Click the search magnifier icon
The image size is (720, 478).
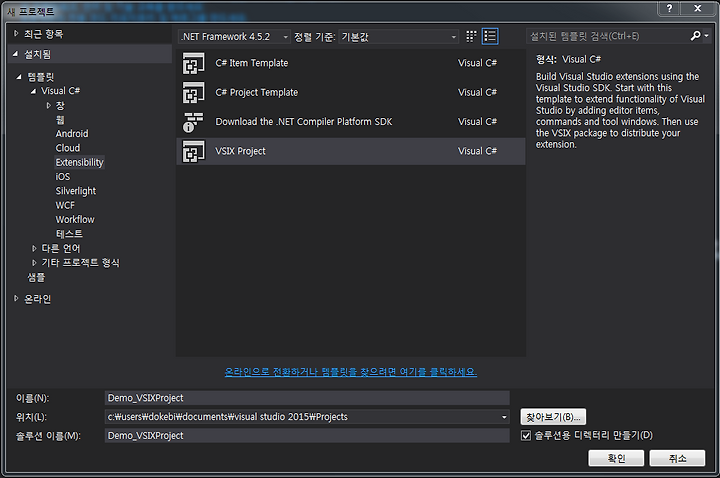695,36
